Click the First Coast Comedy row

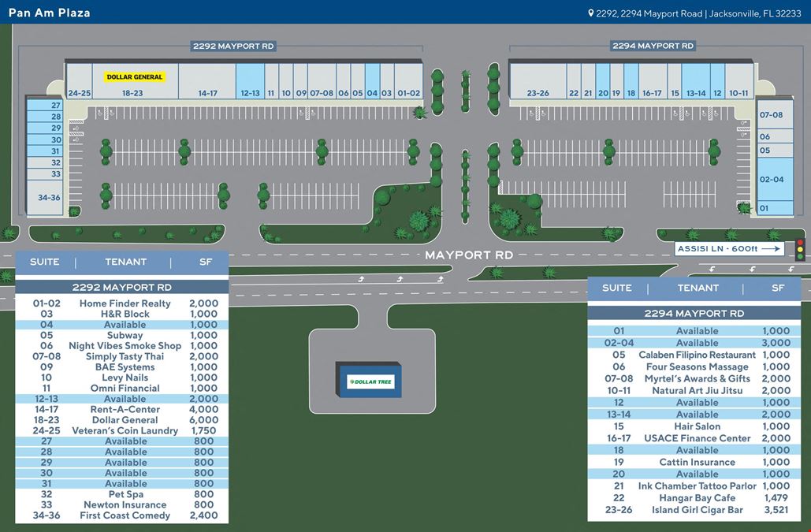pos(122,515)
